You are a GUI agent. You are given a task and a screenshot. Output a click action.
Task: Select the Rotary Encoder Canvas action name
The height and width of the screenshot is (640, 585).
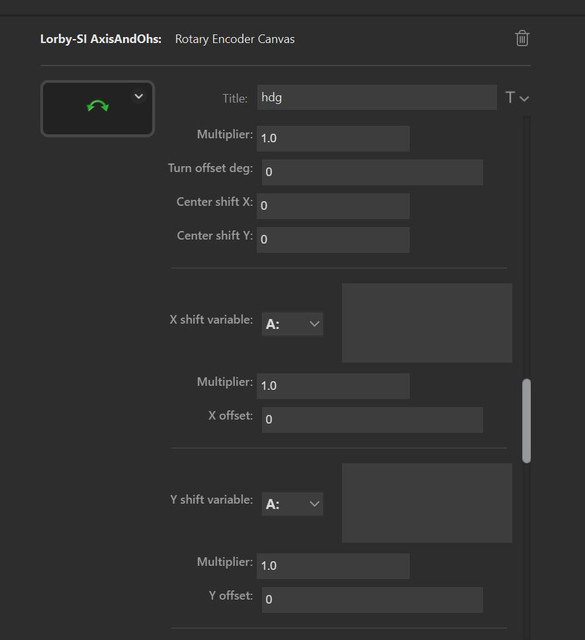point(235,39)
